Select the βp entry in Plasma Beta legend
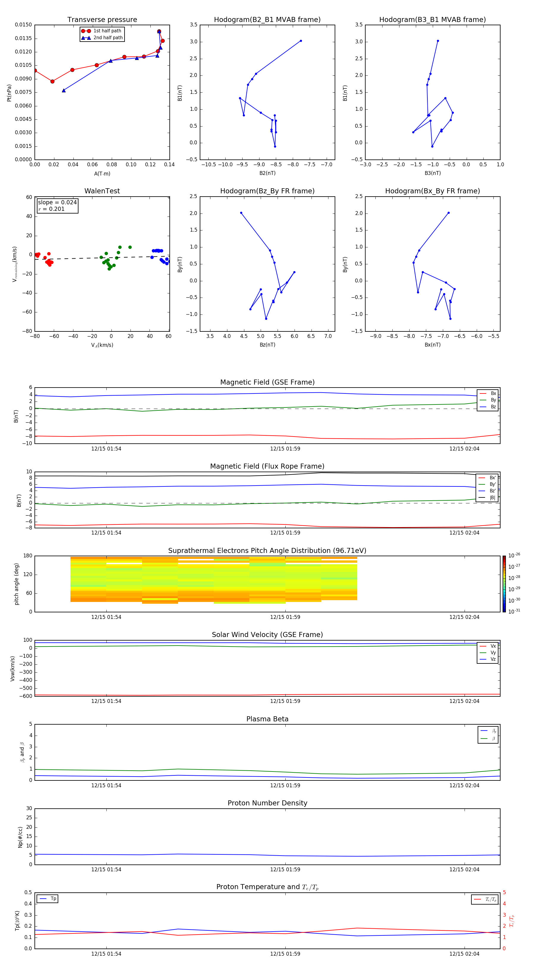Screen dimensions: 535x980 click(x=488, y=731)
